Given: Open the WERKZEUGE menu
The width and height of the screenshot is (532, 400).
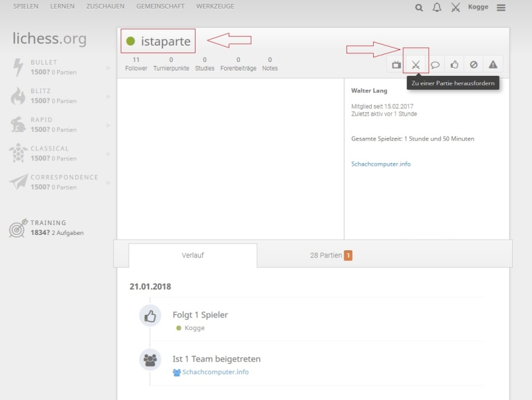Looking at the screenshot, I should tap(215, 7).
